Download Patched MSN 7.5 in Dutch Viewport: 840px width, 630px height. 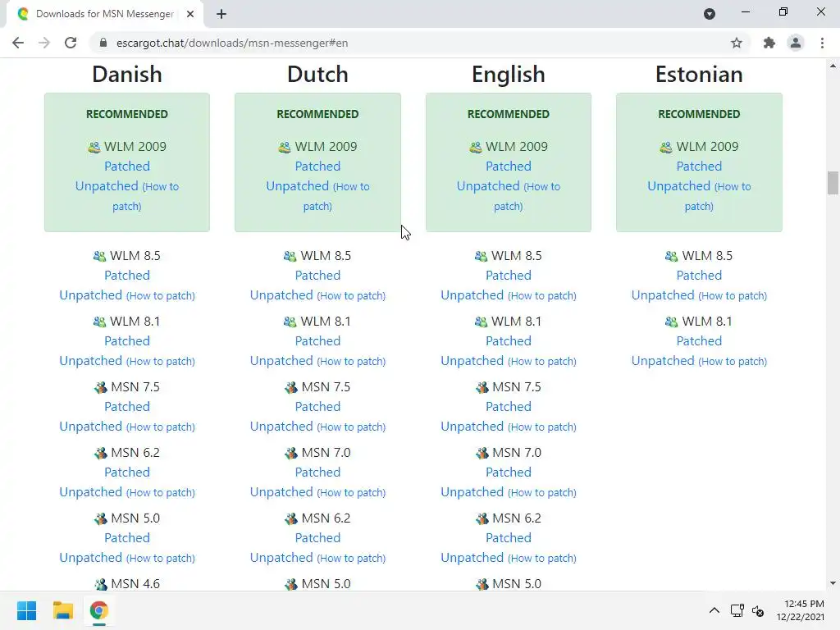click(x=317, y=407)
